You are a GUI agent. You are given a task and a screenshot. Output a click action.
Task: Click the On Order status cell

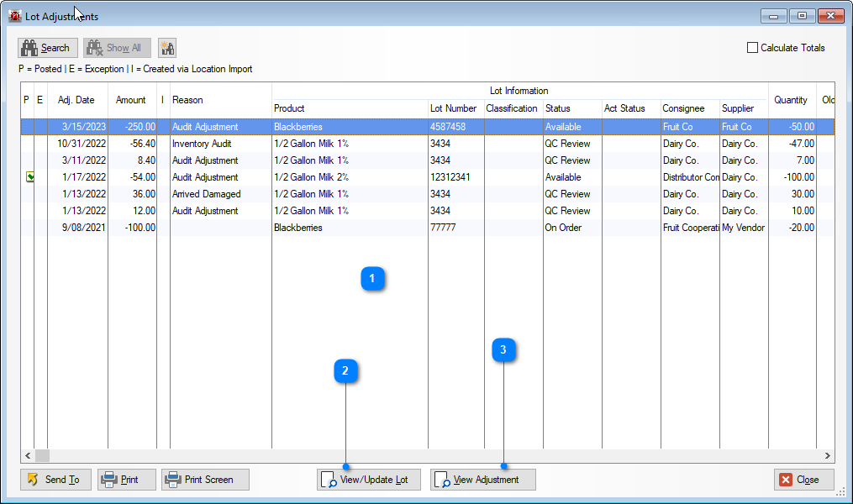(572, 228)
